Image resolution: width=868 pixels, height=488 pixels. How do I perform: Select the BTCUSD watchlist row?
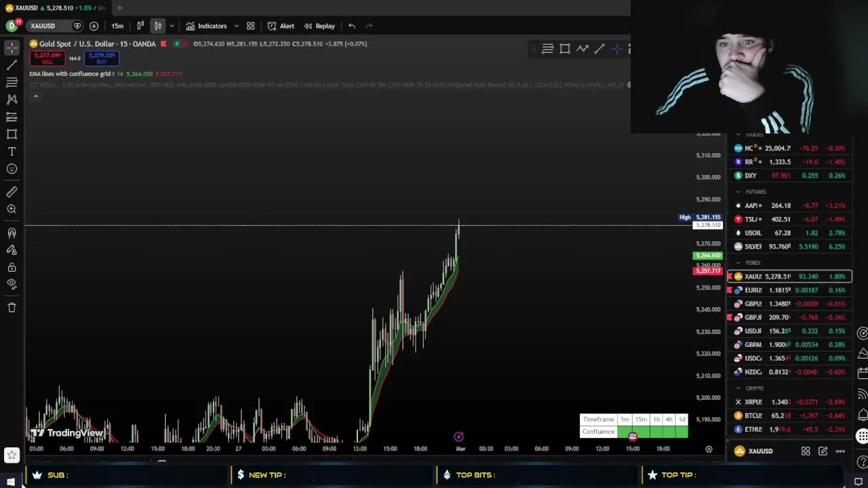789,415
